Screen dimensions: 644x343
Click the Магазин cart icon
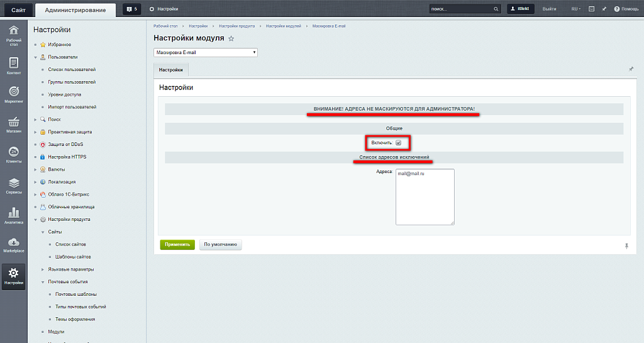click(13, 125)
